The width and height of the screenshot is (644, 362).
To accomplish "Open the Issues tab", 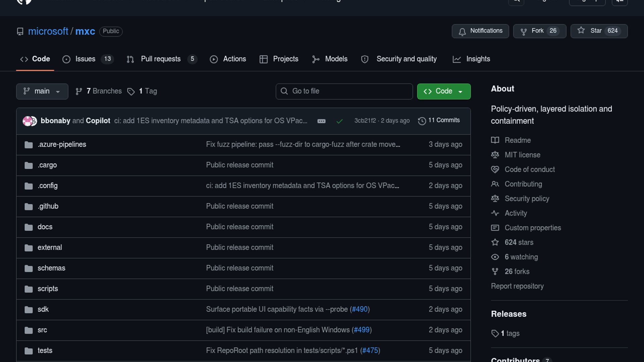I will (88, 59).
